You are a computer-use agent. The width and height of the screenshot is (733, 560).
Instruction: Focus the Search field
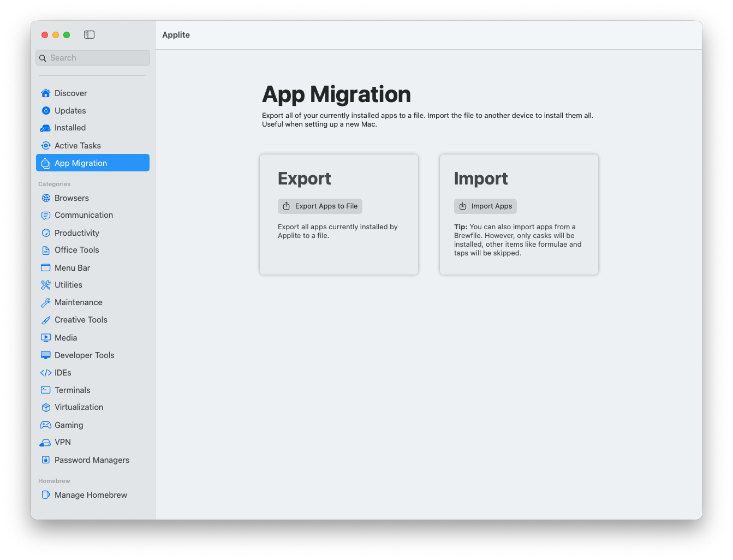(x=93, y=58)
